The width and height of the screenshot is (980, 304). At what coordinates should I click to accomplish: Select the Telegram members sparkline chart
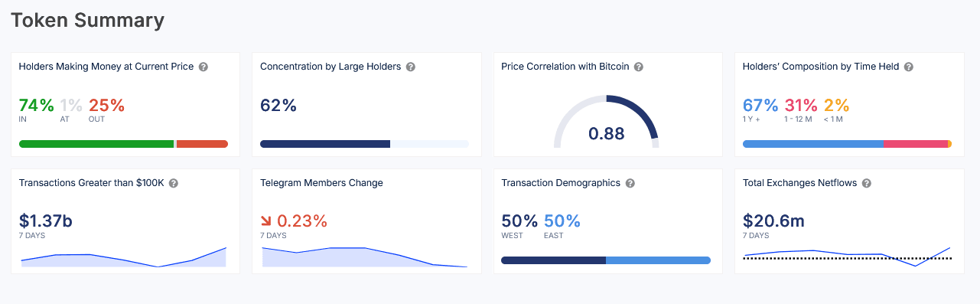[x=364, y=257]
